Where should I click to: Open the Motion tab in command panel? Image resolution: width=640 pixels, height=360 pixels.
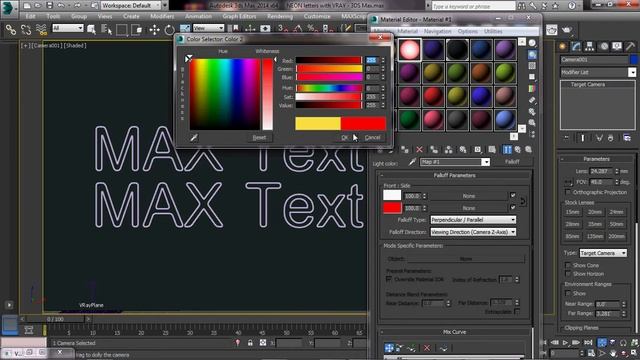603,47
